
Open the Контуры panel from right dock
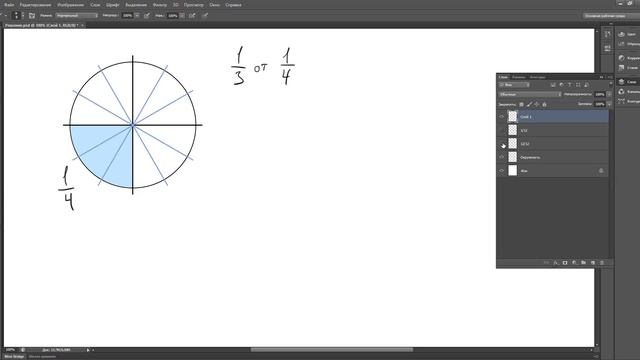click(628, 101)
